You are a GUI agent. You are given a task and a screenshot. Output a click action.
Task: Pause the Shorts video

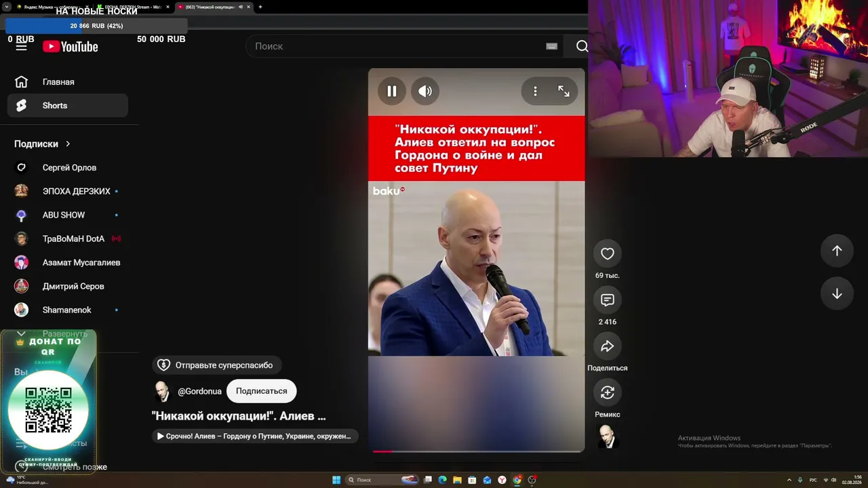[392, 91]
